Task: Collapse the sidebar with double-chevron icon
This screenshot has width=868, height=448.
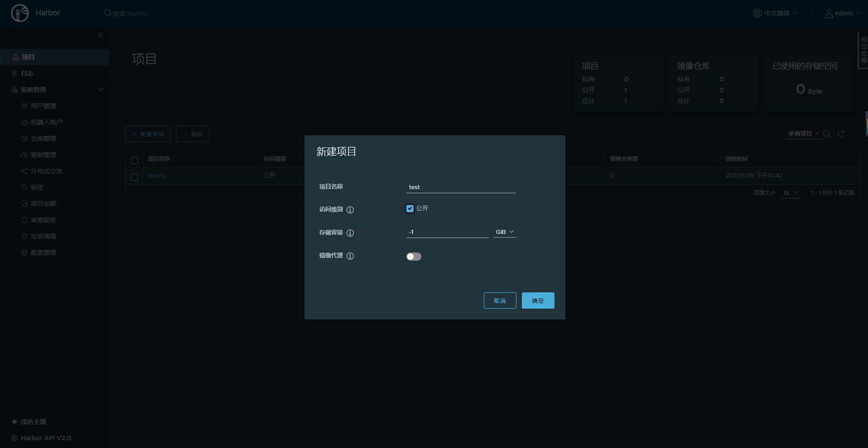Action: pyautogui.click(x=101, y=35)
